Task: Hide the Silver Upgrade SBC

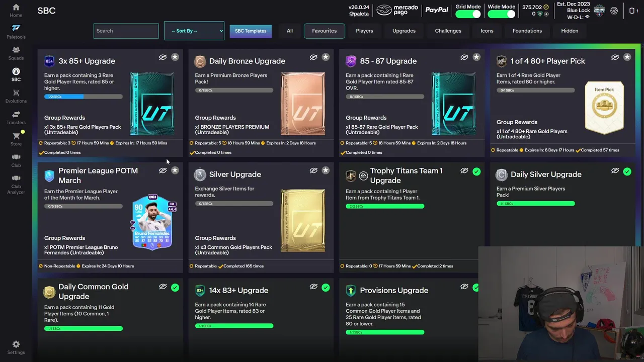Action: point(313,170)
